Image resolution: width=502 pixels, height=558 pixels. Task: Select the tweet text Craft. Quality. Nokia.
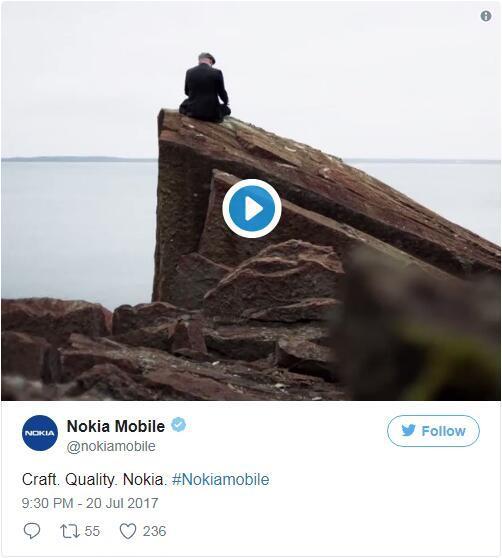point(94,479)
